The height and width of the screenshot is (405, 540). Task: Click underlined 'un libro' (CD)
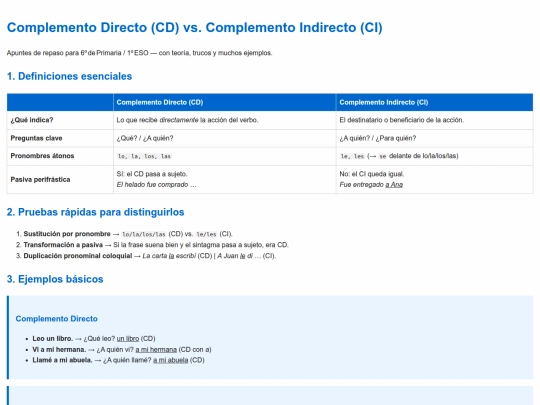[128, 339]
